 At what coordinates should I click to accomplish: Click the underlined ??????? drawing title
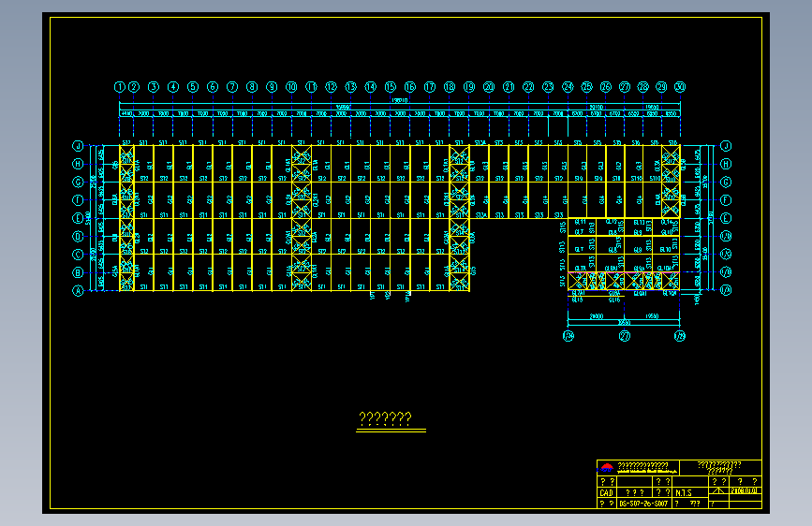click(385, 417)
